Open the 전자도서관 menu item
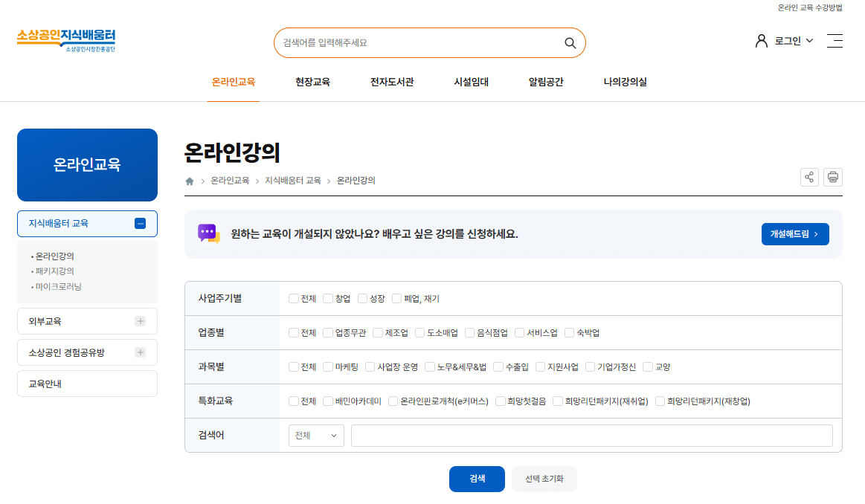Screen dimensions: 865x504 click(392, 83)
